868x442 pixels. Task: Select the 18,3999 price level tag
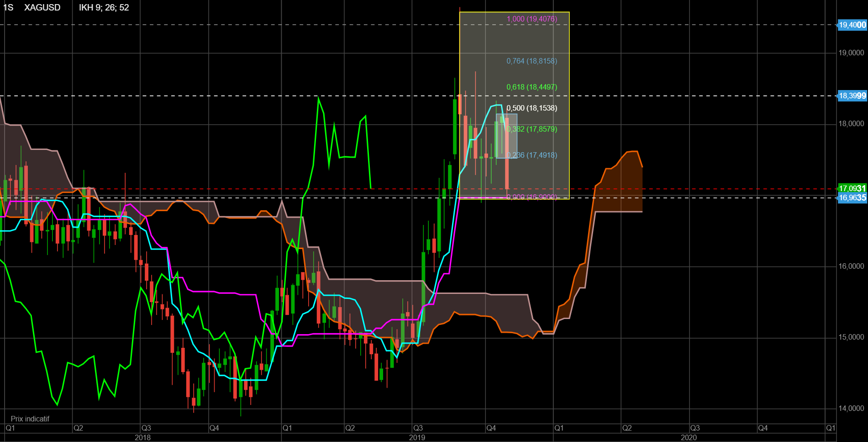coord(852,96)
